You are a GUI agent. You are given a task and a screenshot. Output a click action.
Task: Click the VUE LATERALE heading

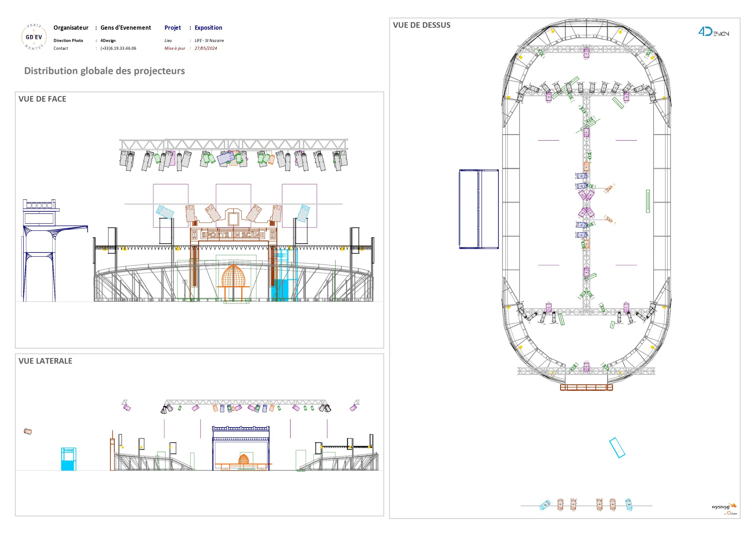click(x=45, y=361)
